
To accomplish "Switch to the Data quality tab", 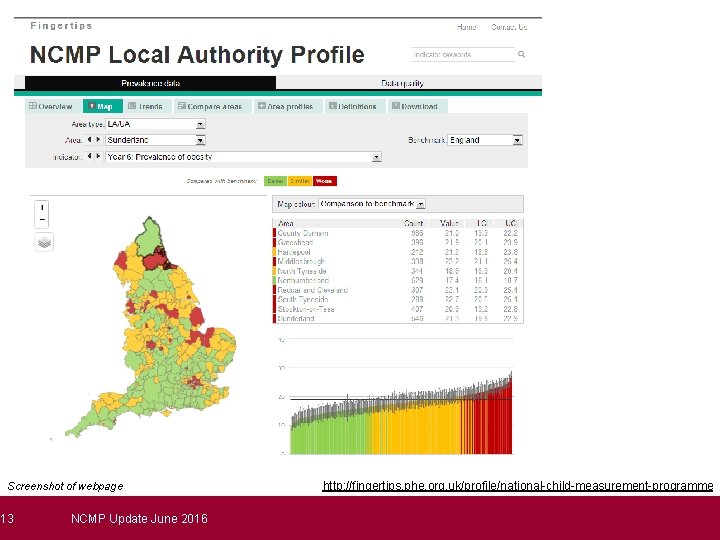I will click(x=402, y=83).
